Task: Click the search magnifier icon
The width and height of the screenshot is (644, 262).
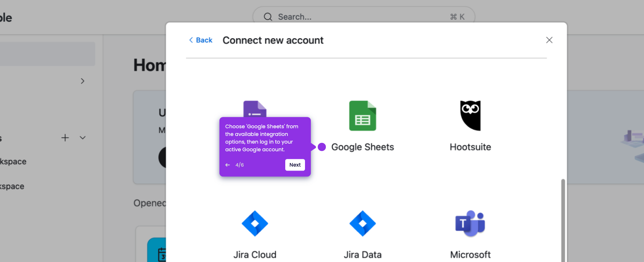Action: click(268, 17)
